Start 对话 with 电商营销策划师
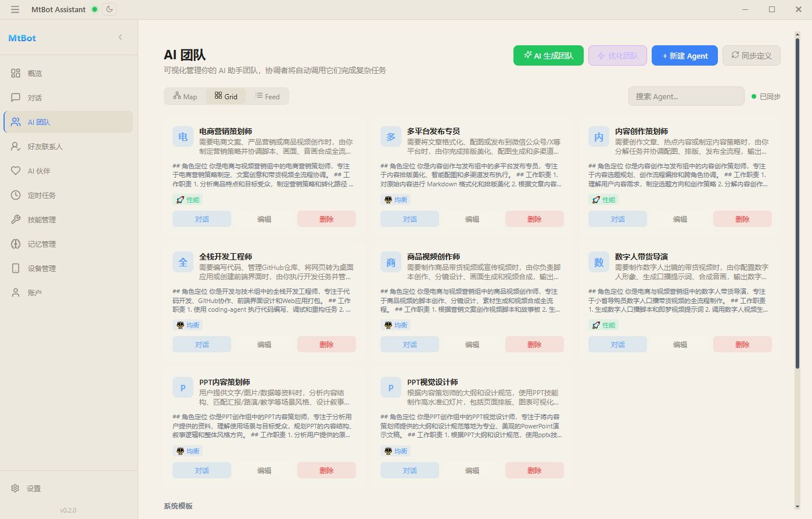This screenshot has width=812, height=519. pyautogui.click(x=202, y=219)
